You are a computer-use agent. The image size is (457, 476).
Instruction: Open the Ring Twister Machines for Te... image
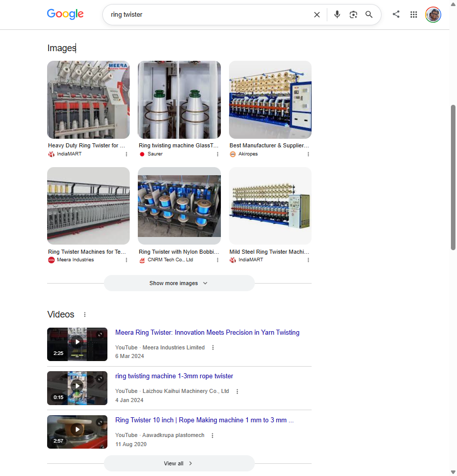pos(88,206)
